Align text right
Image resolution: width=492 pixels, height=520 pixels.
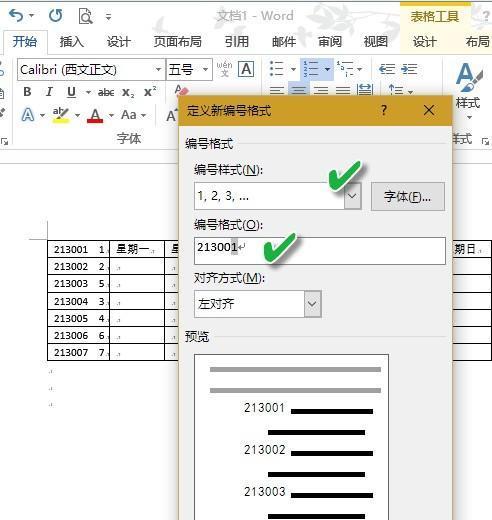(321, 90)
